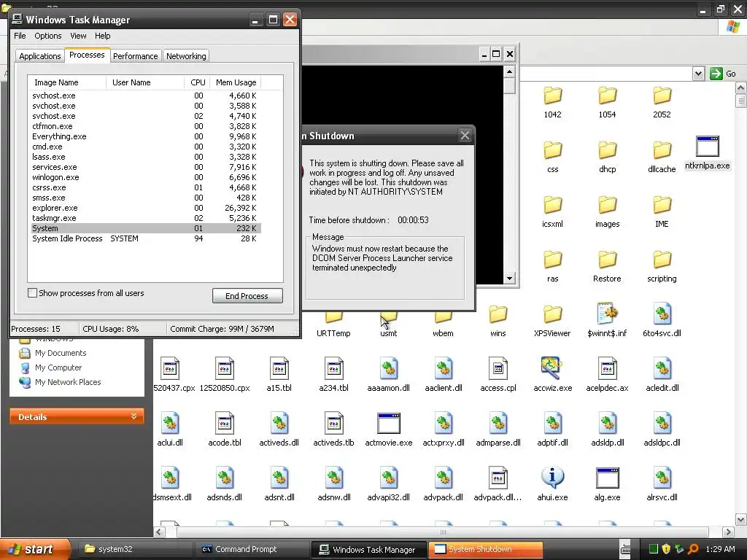Image resolution: width=747 pixels, height=560 pixels.
Task: Collapse the Details panel in Explorer
Action: click(x=134, y=416)
